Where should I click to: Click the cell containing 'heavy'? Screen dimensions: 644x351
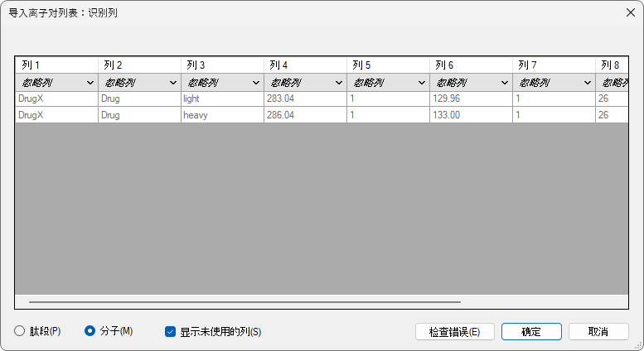221,115
